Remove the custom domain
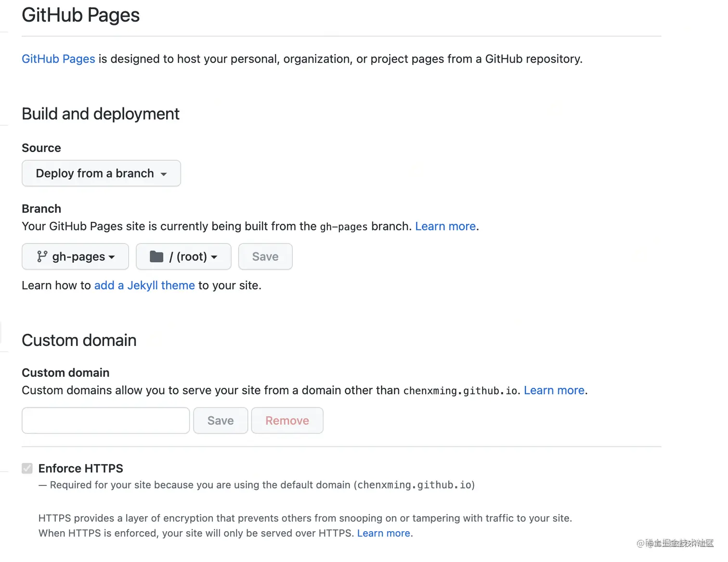 pyautogui.click(x=287, y=420)
